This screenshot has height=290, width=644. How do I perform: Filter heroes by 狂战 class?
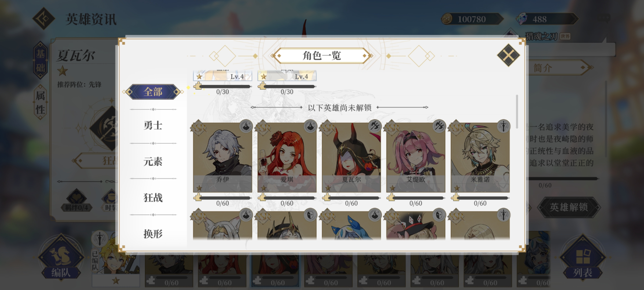[x=153, y=198]
